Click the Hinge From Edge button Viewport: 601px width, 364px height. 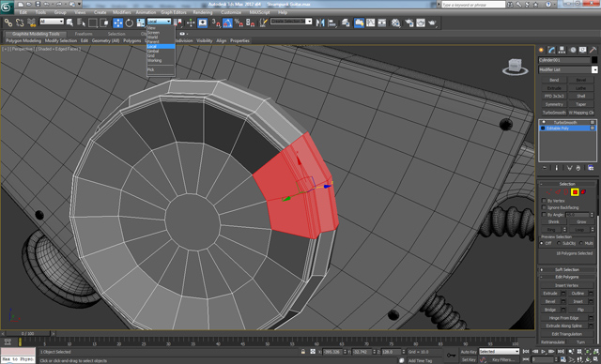tap(563, 318)
